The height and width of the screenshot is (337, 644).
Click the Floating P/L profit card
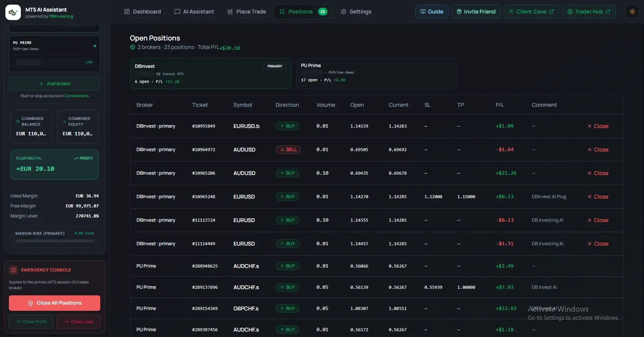[x=54, y=165]
